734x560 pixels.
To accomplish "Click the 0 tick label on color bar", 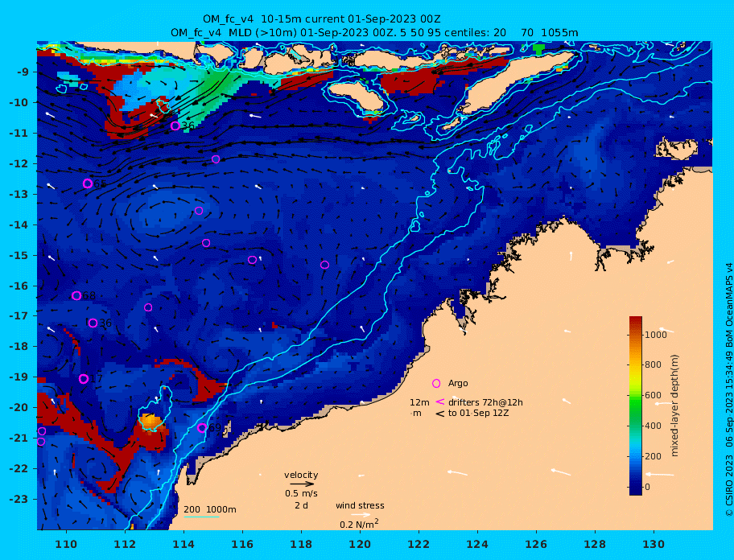I will (649, 487).
